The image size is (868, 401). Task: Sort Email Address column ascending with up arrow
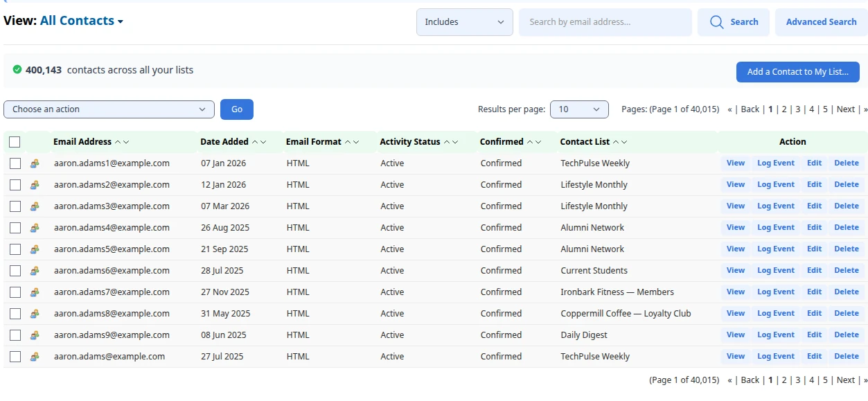tap(118, 142)
